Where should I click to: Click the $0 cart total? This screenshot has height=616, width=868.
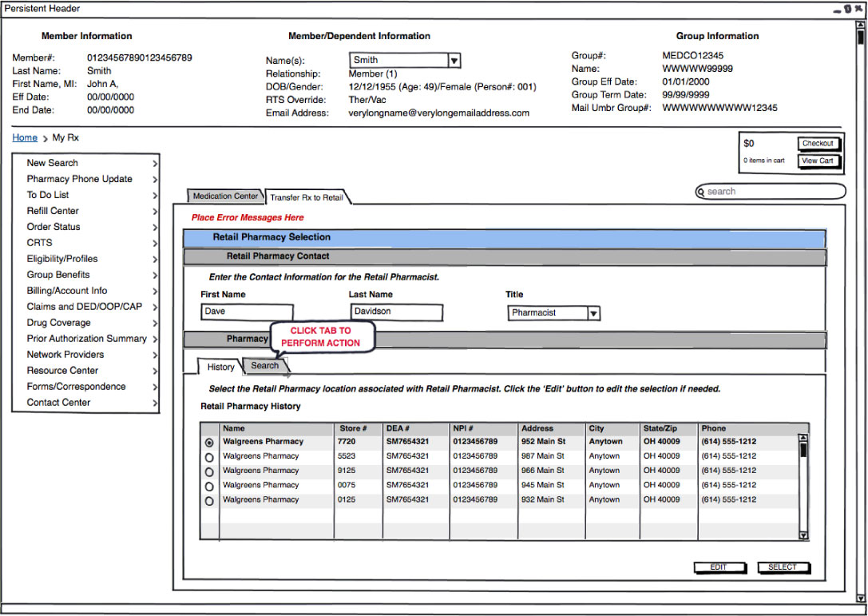pos(749,144)
